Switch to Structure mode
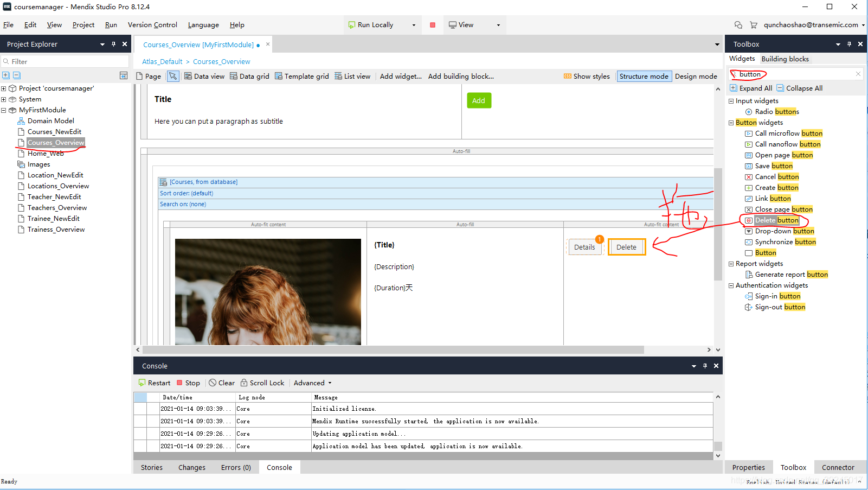Screen dimensions: 868x490 tap(644, 77)
